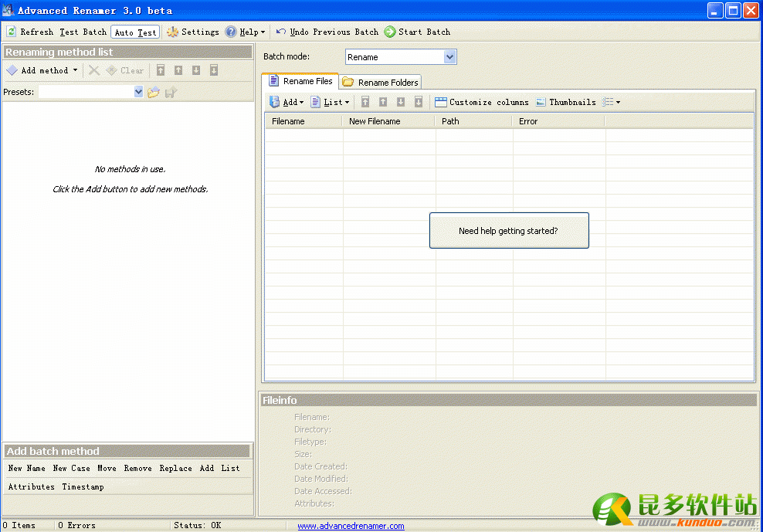763x532 pixels.
Task: Click the Need help getting started button
Action: (509, 231)
